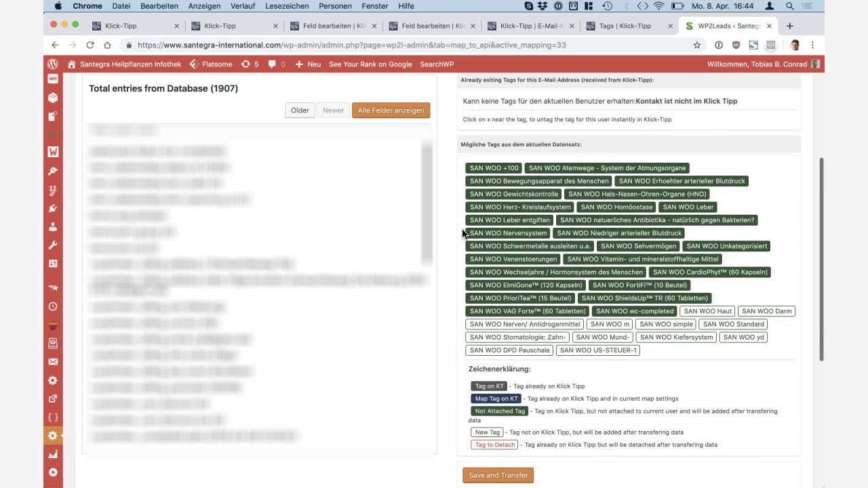
Task: Click the updates counter in the admin bar
Action: click(250, 64)
